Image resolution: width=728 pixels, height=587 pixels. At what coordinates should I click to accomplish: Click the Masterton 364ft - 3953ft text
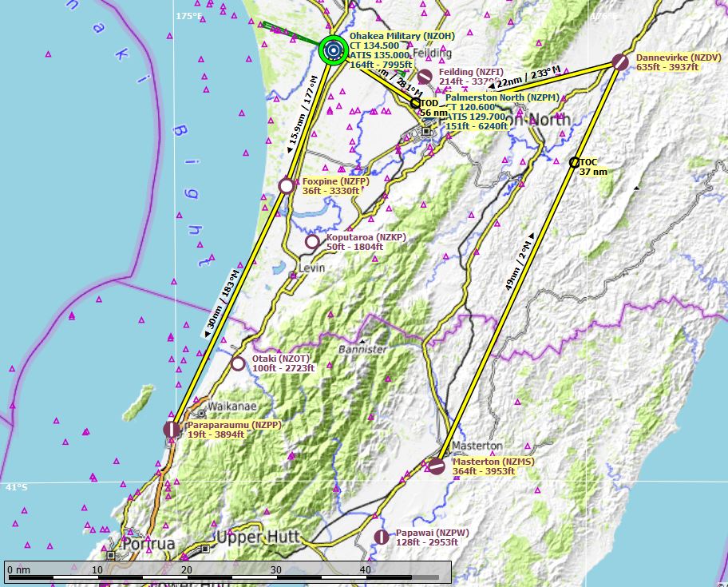(x=484, y=471)
